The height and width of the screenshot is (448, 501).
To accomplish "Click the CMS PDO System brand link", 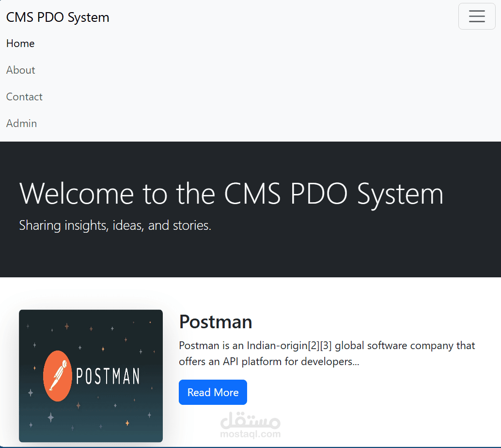I will point(58,17).
